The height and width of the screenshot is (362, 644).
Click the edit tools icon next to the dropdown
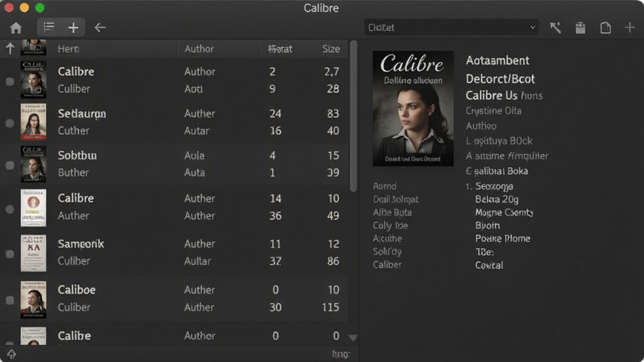555,28
